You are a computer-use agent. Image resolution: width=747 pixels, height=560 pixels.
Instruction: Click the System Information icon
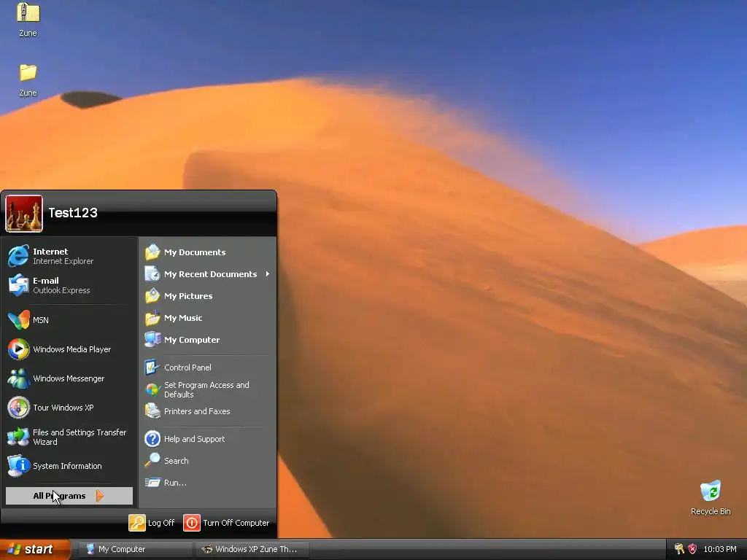point(18,466)
